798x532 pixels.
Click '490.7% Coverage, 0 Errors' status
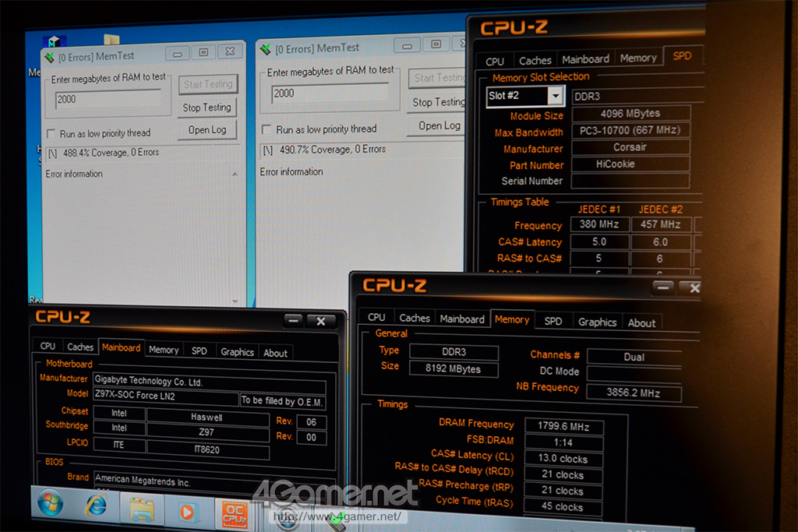[x=333, y=150]
